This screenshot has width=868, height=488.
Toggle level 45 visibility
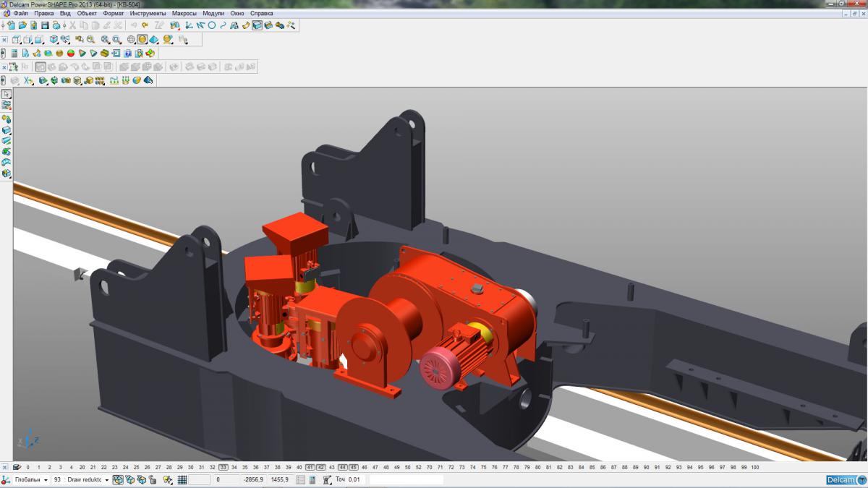[x=353, y=467]
